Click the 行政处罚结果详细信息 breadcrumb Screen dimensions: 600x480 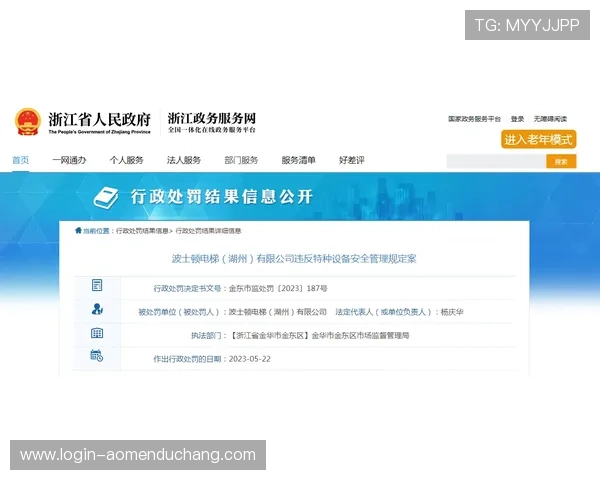pos(208,231)
